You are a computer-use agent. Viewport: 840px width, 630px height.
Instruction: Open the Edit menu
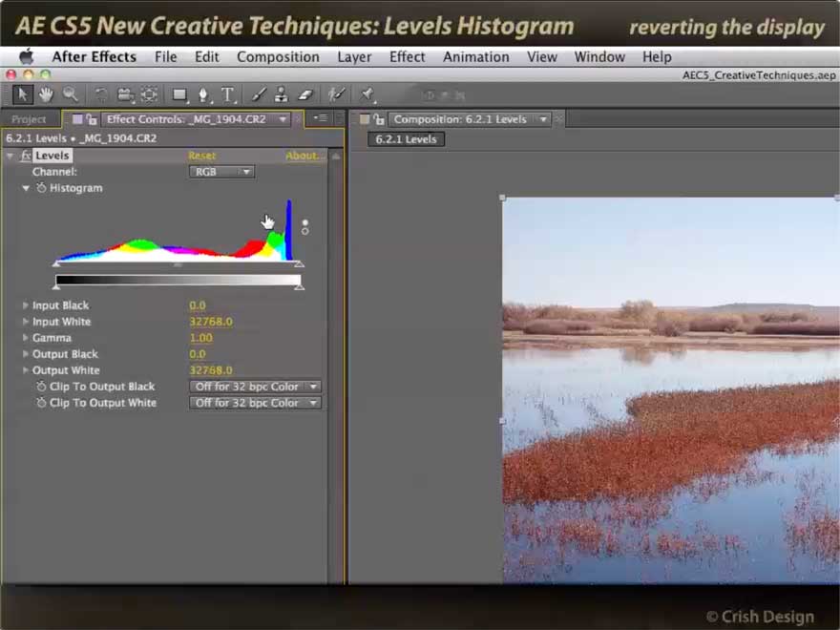pos(207,56)
